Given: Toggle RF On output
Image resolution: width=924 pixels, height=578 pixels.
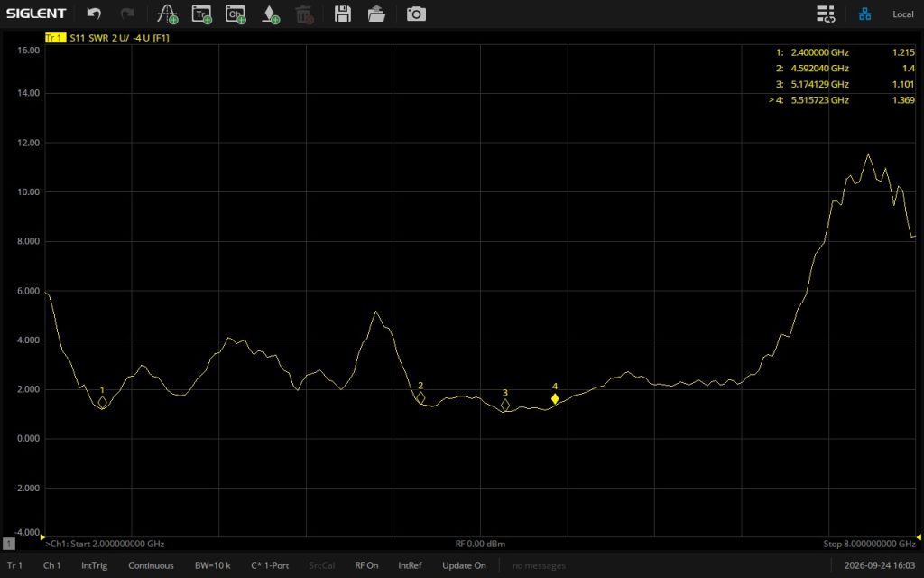Looking at the screenshot, I should (x=366, y=565).
